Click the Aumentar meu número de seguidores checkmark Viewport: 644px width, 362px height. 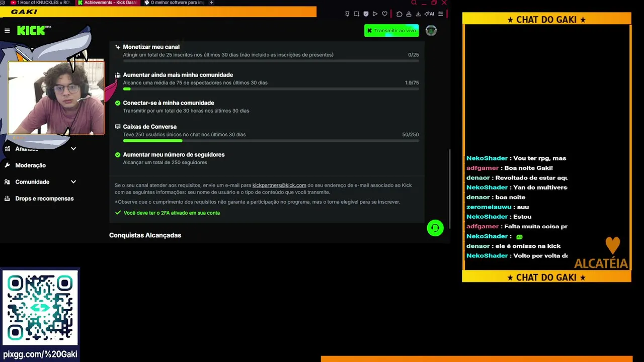118,155
